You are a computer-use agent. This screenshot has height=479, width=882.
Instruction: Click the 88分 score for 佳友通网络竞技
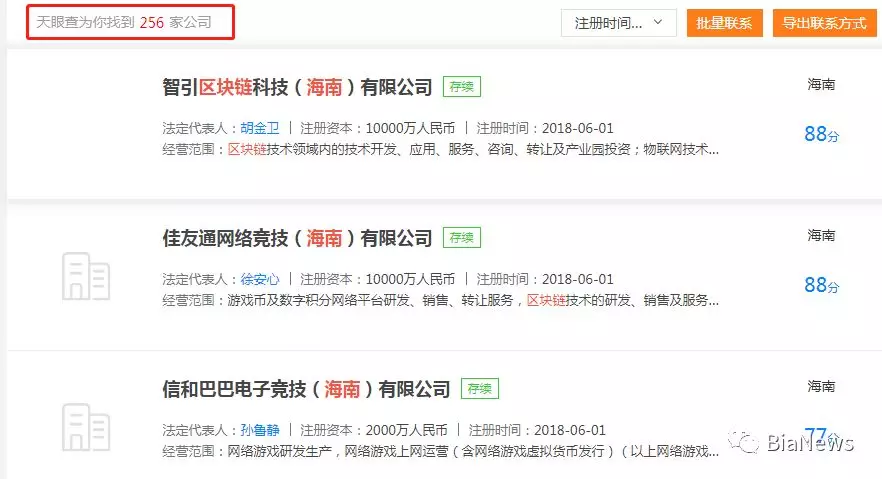[x=821, y=284]
